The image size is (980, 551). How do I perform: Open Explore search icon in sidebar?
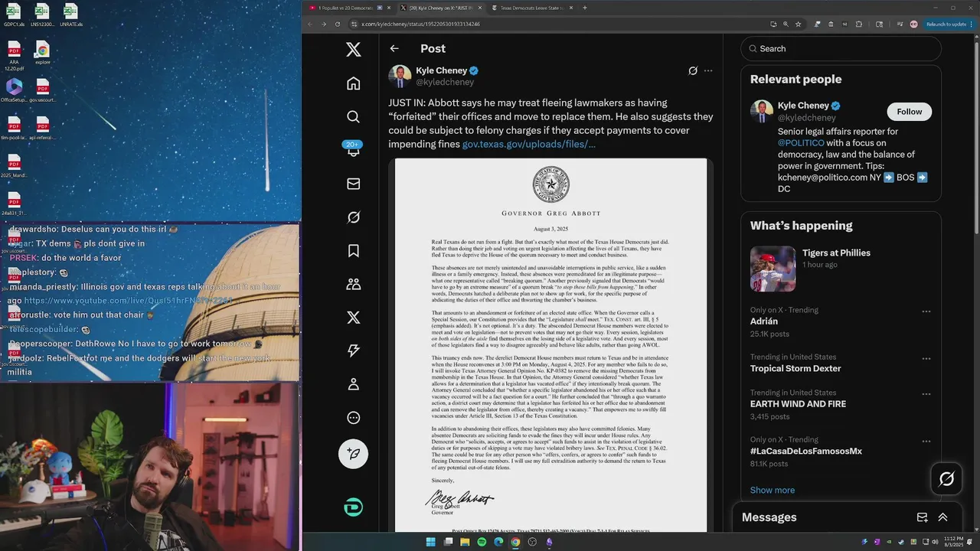[x=353, y=116]
